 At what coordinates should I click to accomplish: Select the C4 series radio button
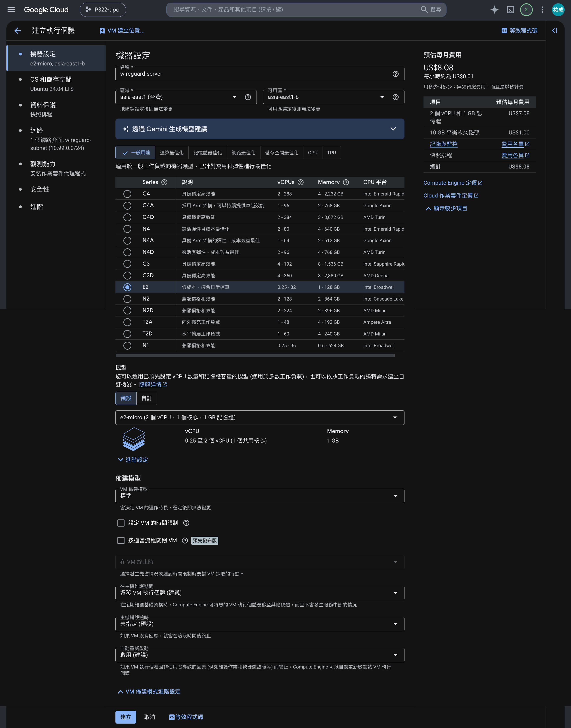[127, 194]
